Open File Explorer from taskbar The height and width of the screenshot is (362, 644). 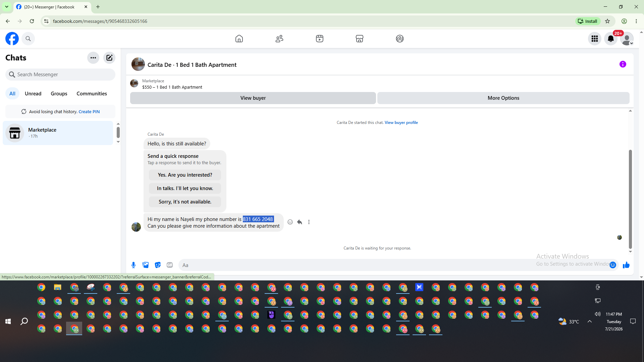tap(58, 287)
